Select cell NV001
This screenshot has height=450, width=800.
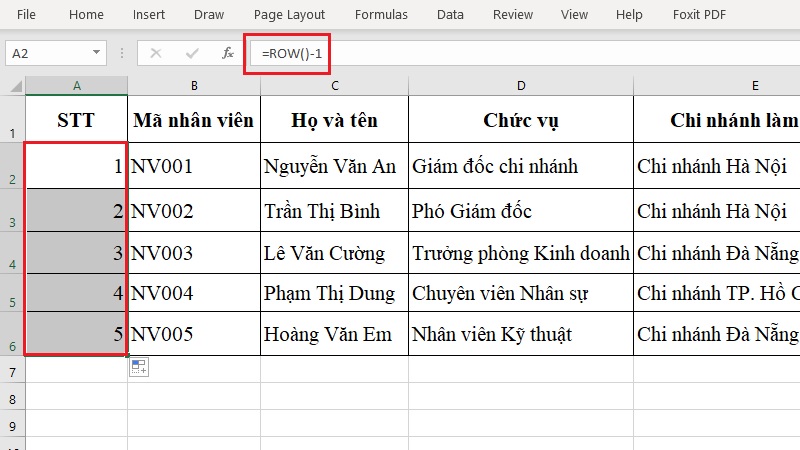tap(194, 165)
